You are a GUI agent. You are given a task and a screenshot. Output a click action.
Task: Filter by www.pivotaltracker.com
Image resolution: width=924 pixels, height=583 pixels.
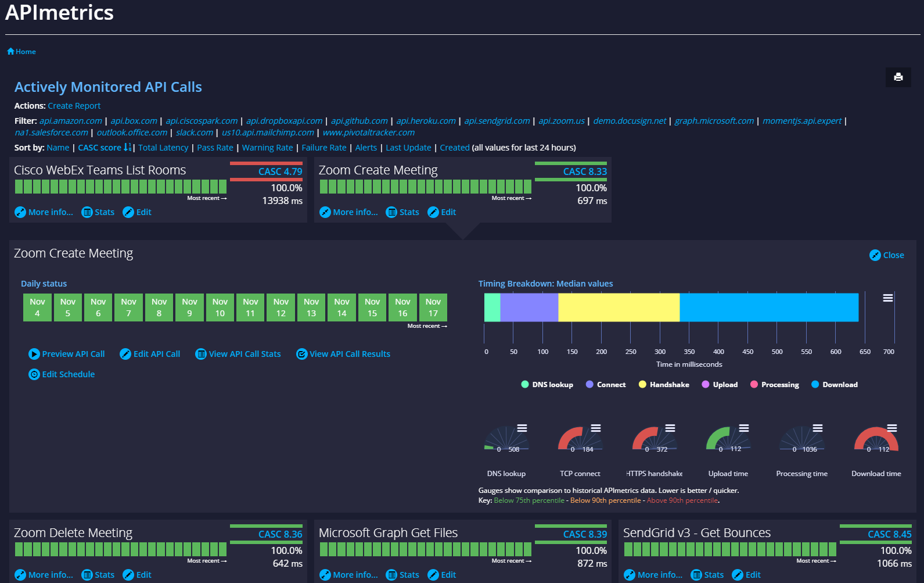369,133
